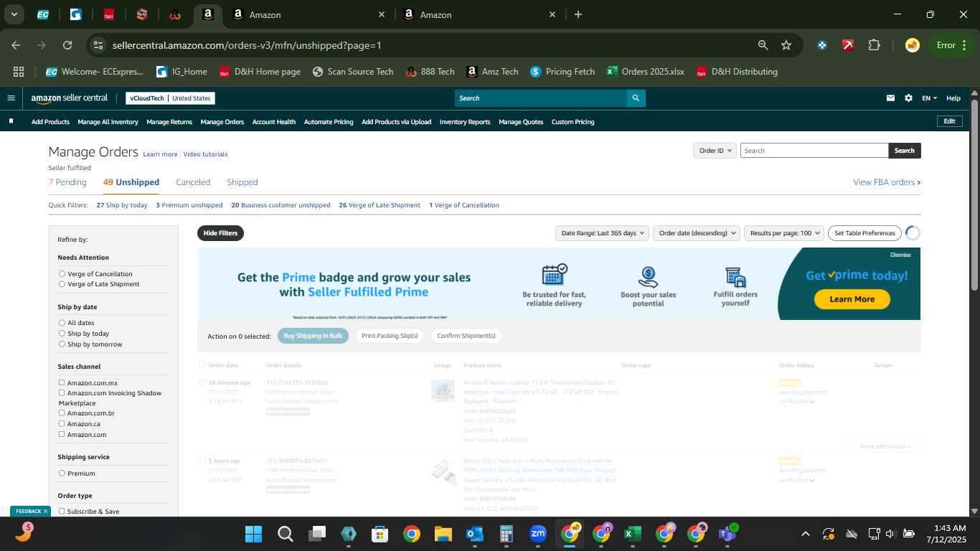Open Microsoft Teams from the taskbar

point(727,534)
